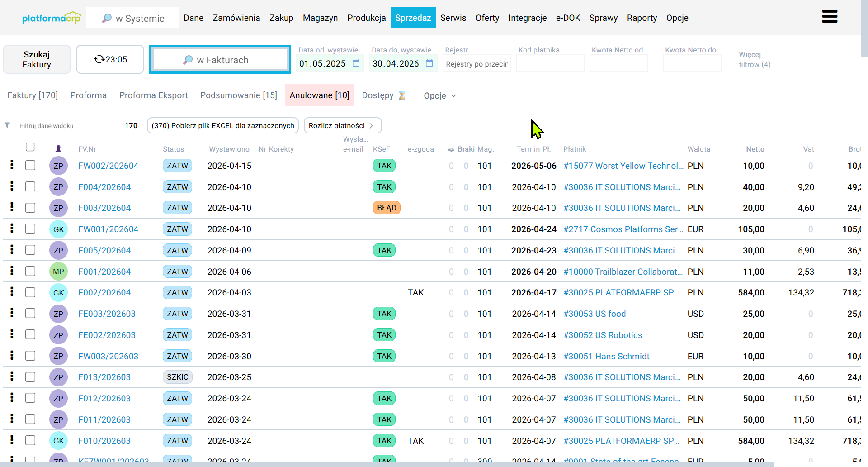Expand the Opcje dropdown under tabs
The width and height of the screenshot is (868, 467).
click(440, 96)
